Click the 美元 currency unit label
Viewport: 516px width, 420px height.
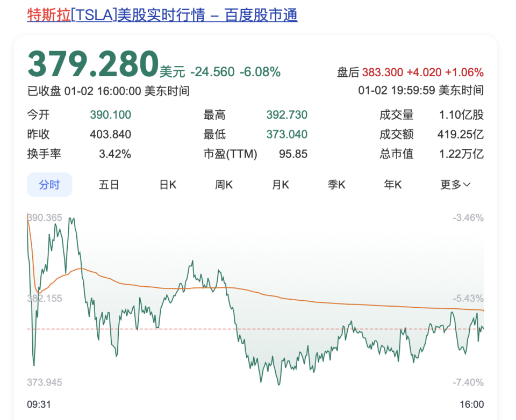[x=173, y=72]
